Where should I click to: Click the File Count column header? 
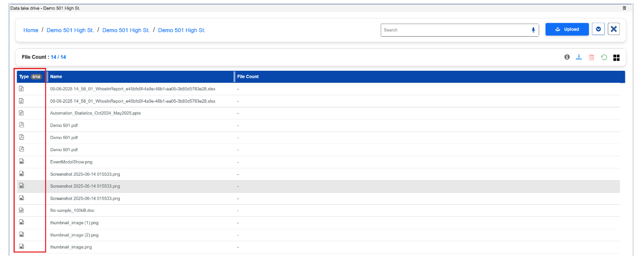(248, 77)
